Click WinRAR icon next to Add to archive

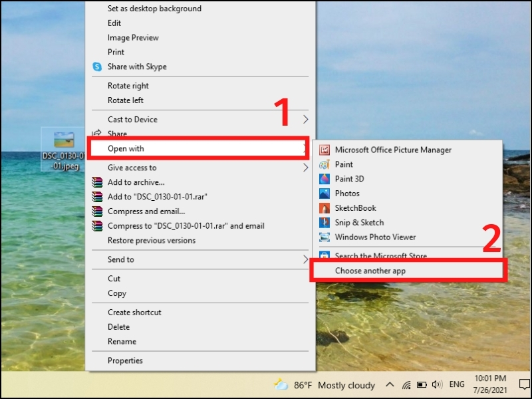(97, 182)
